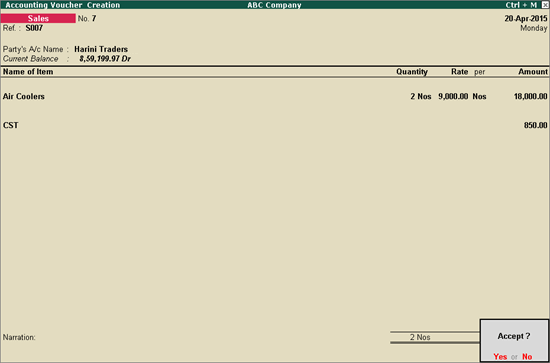This screenshot has width=550, height=363.
Task: Click the Current Balance amount
Action: tap(105, 59)
